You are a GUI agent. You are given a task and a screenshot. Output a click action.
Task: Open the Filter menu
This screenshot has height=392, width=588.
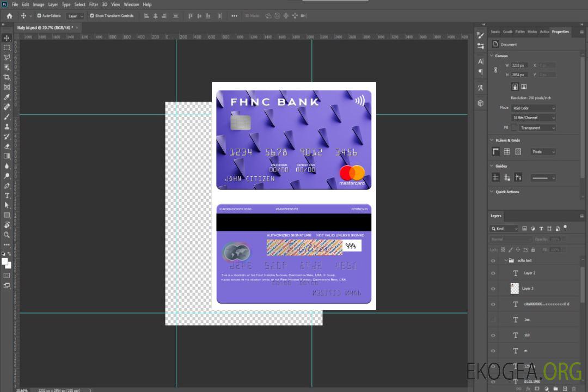point(94,4)
